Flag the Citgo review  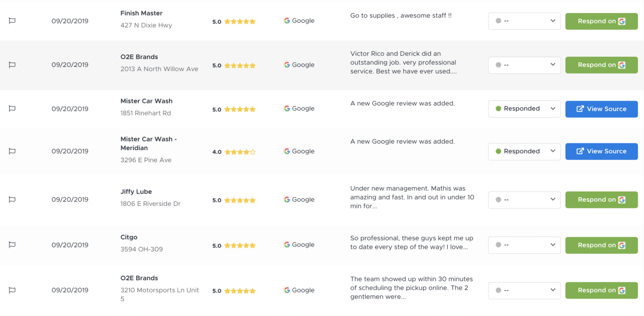[12, 245]
